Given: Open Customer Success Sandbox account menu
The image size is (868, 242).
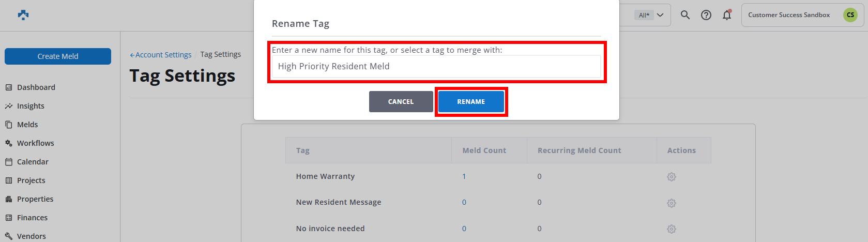Looking at the screenshot, I should click(788, 15).
